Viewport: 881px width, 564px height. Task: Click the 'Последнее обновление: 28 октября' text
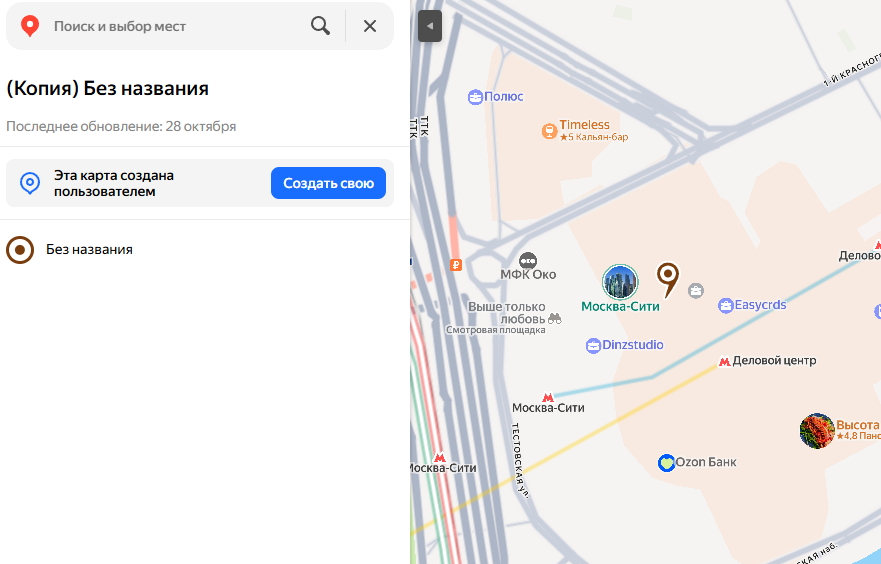[121, 126]
